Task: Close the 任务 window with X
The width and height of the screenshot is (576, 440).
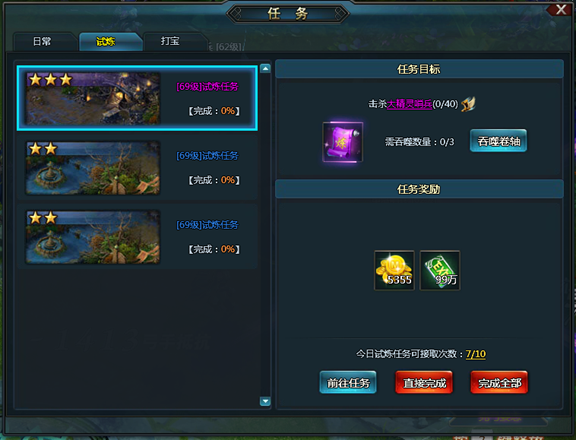Action: click(561, 10)
